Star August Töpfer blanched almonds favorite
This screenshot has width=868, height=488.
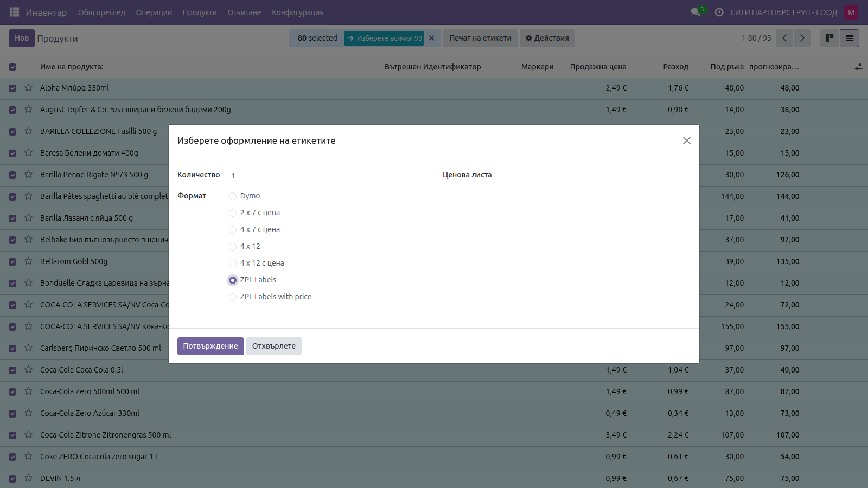tap(28, 109)
